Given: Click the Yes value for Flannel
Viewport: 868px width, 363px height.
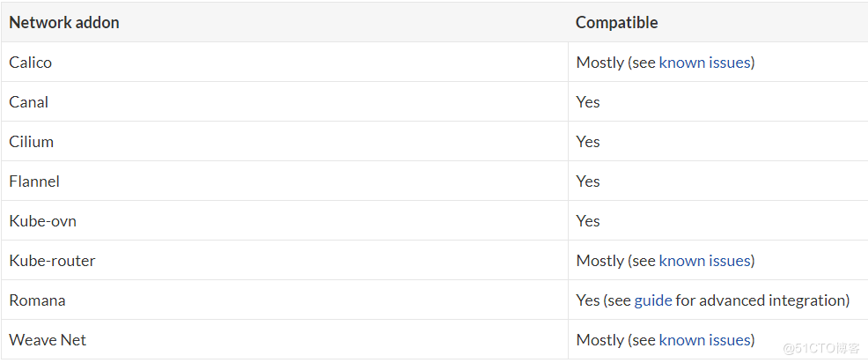Looking at the screenshot, I should tap(588, 181).
